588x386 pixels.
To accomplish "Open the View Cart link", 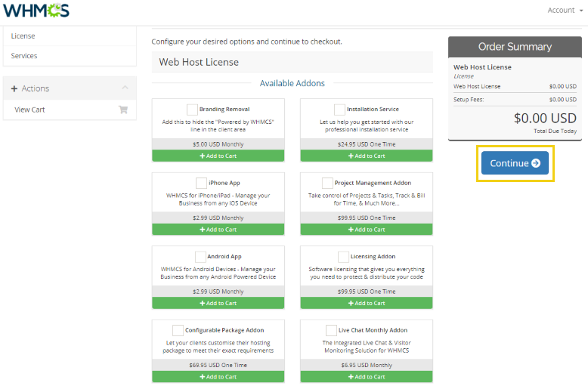I will [x=70, y=110].
